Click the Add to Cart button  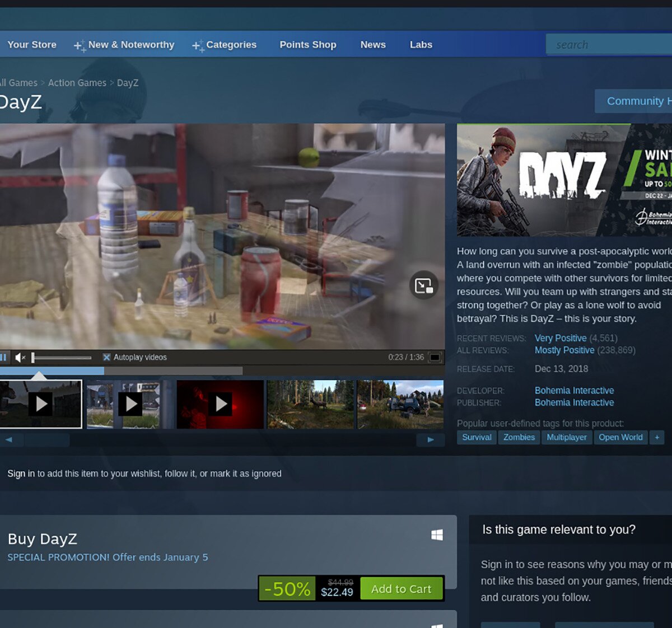[402, 588]
